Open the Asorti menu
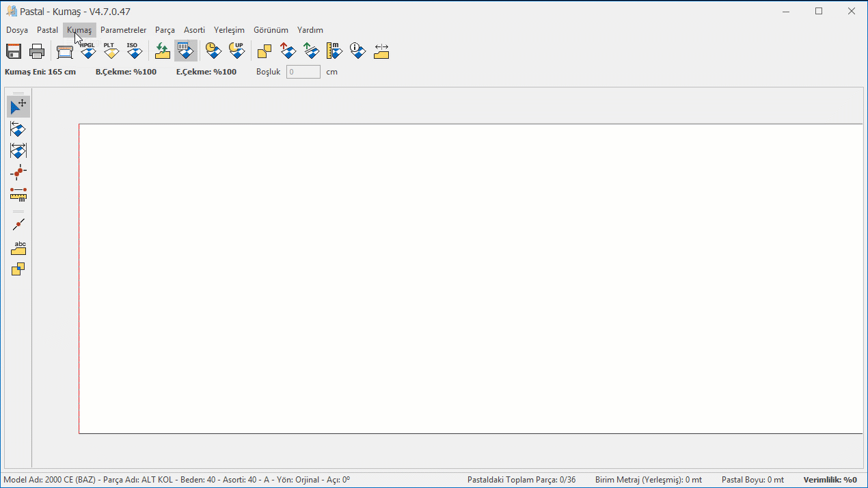Image resolution: width=868 pixels, height=488 pixels. (x=194, y=30)
